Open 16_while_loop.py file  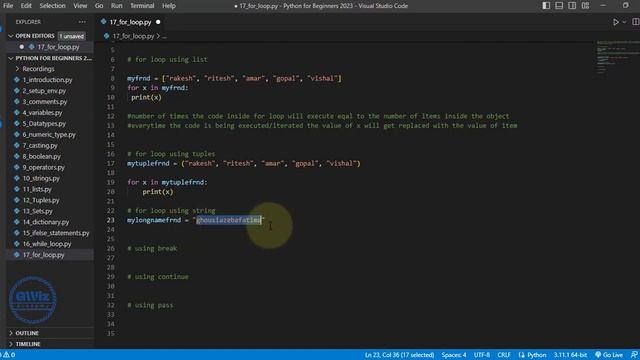pos(47,244)
